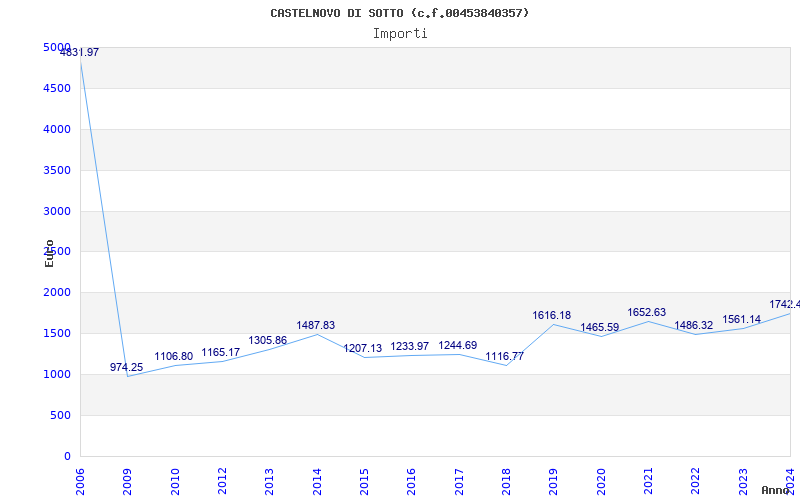Select the 2019 x-axis label
The image size is (800, 500).
click(x=554, y=482)
